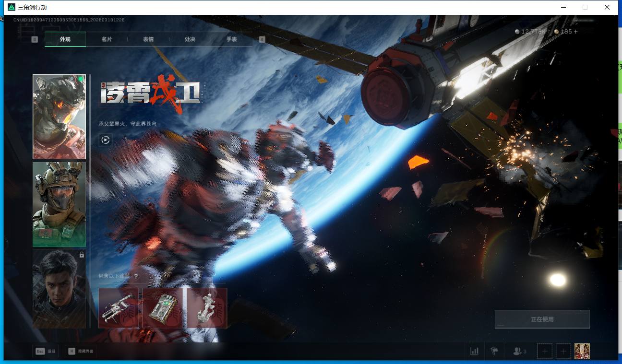Click the 三角洲行动 app icon in title bar
The image size is (622, 364).
pyautogui.click(x=12, y=7)
